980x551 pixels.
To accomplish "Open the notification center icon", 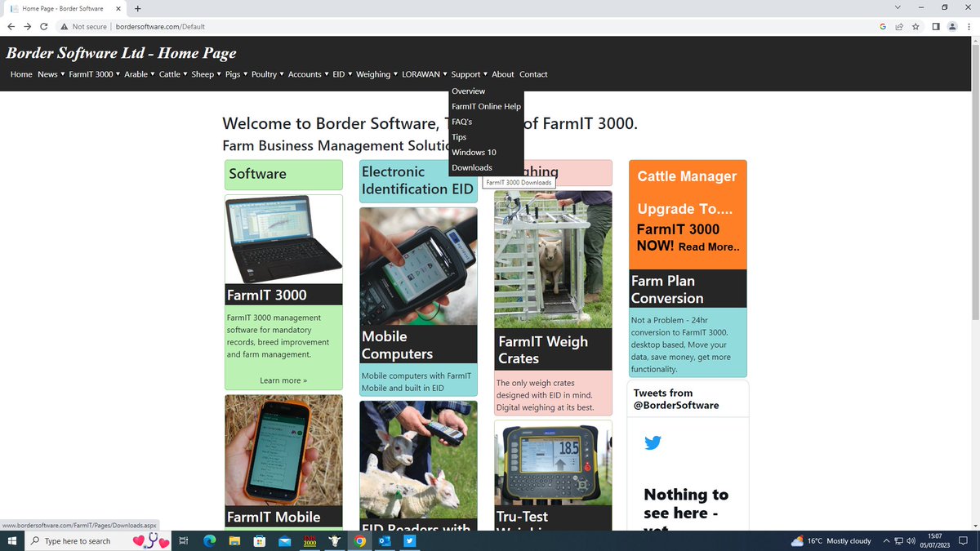I will point(964,541).
